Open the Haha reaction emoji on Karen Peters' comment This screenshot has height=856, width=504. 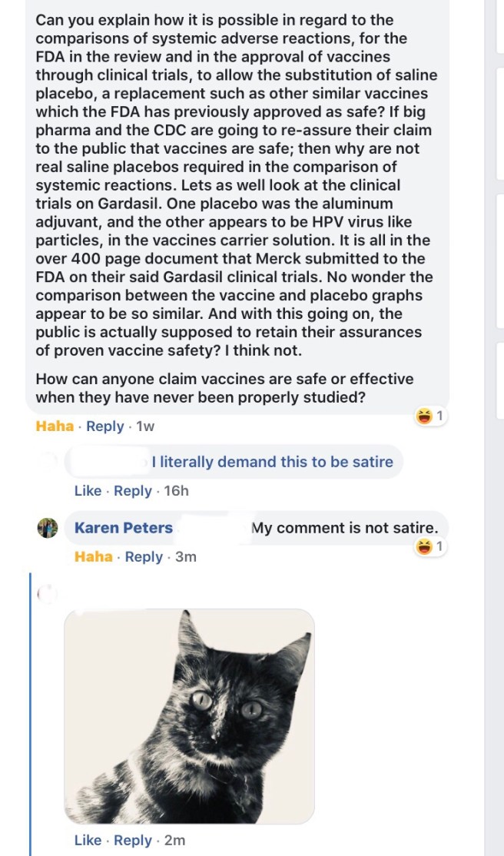tap(423, 547)
